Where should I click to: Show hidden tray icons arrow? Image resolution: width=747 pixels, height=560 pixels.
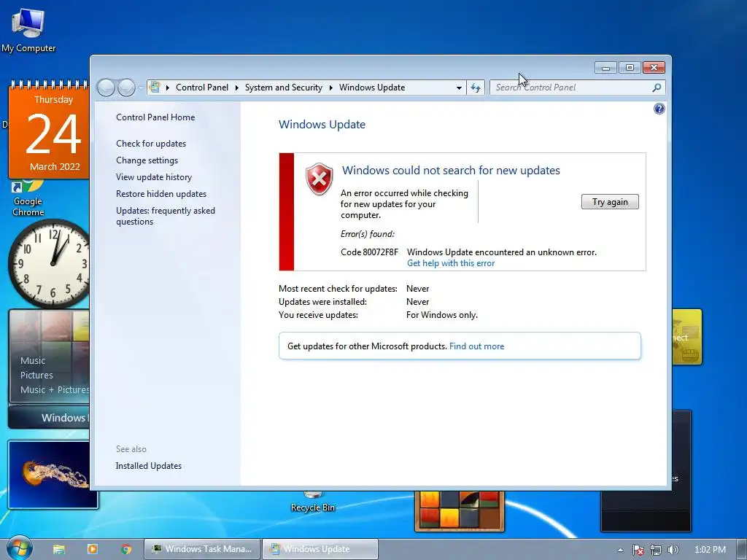tap(620, 550)
